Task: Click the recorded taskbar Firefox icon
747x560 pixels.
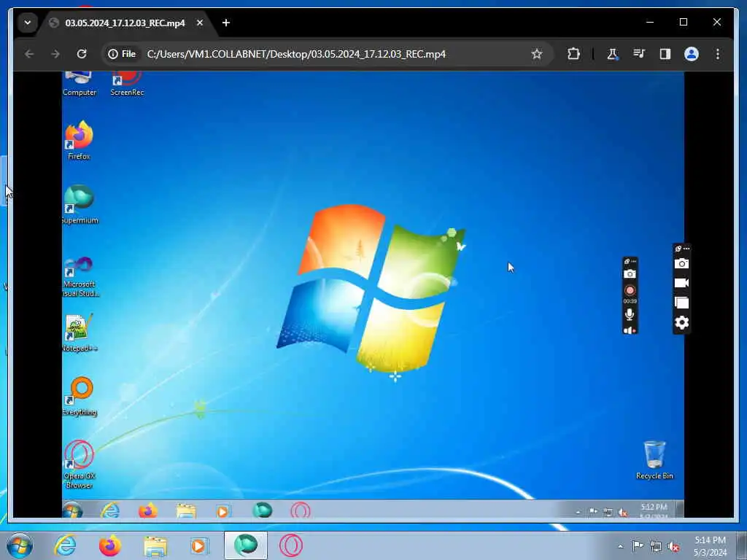Action: click(147, 510)
